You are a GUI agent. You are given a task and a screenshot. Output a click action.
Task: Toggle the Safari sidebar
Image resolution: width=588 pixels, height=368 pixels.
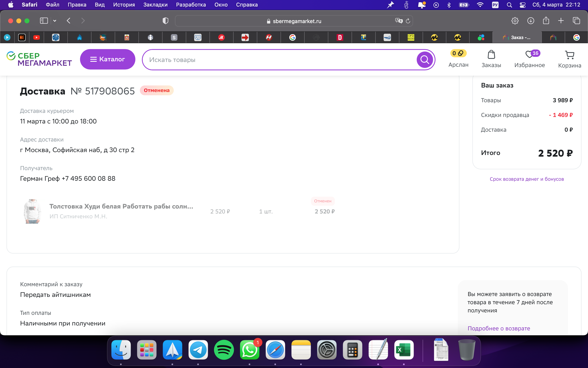pyautogui.click(x=44, y=21)
